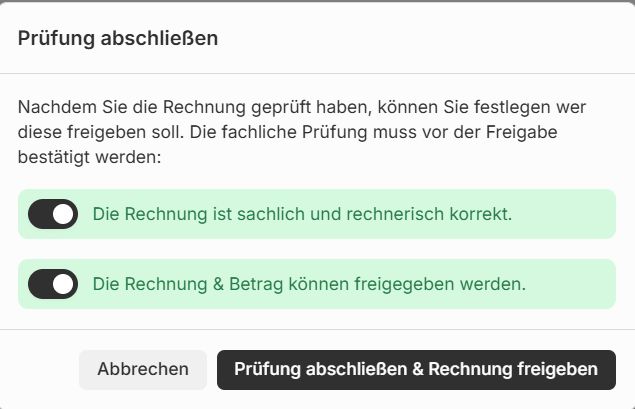Toggle off the 'sachlich und rechnerisch korrekt' switch
The height and width of the screenshot is (409, 635).
pyautogui.click(x=52, y=214)
